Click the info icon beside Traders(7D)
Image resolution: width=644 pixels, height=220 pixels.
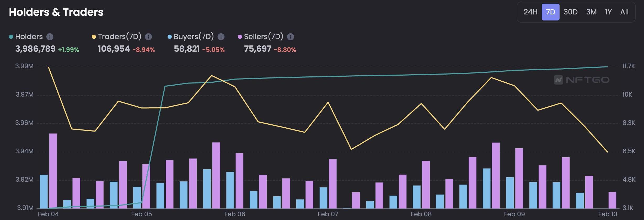coord(148,37)
